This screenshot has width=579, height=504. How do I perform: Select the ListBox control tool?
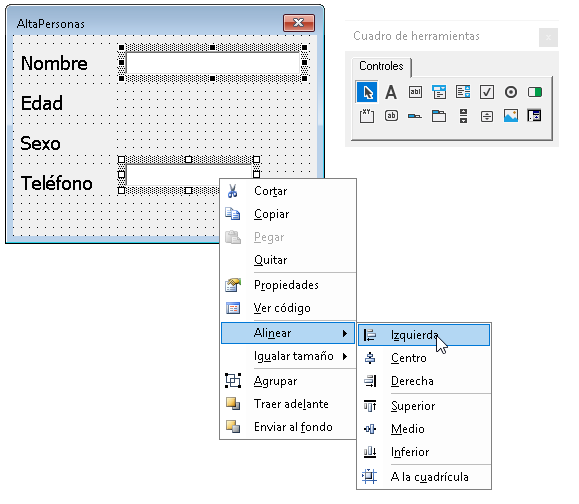coord(463,92)
